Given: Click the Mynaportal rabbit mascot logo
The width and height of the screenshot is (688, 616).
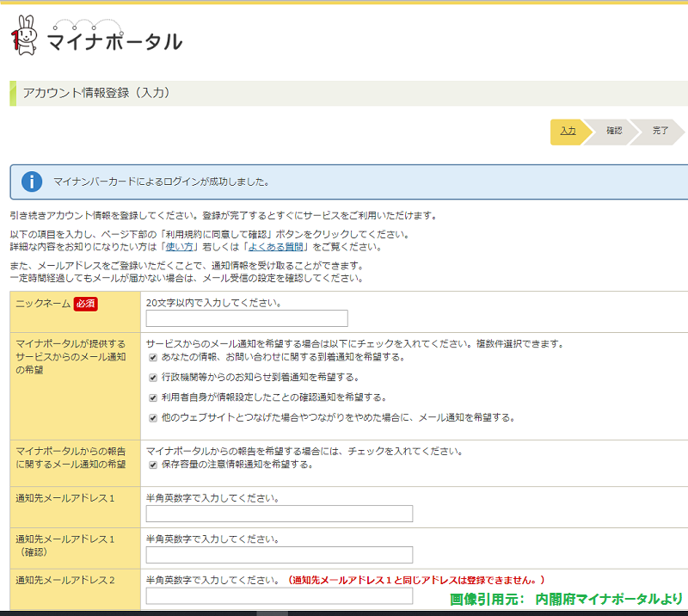Looking at the screenshot, I should click(24, 35).
